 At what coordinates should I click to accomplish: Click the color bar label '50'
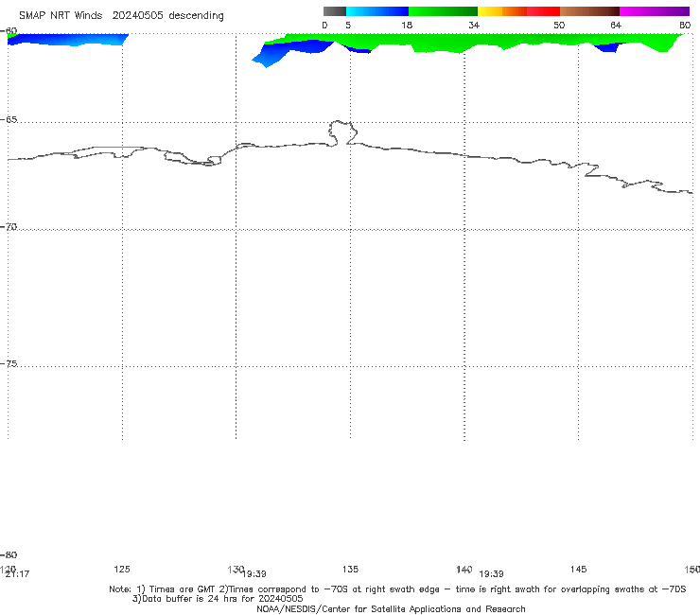pos(559,25)
